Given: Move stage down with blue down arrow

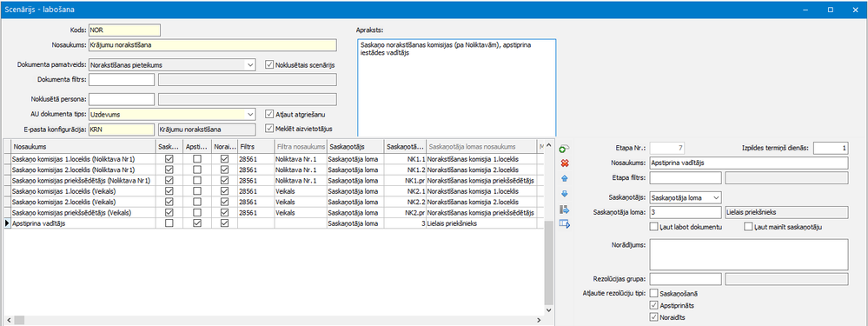Looking at the screenshot, I should pyautogui.click(x=565, y=194).
